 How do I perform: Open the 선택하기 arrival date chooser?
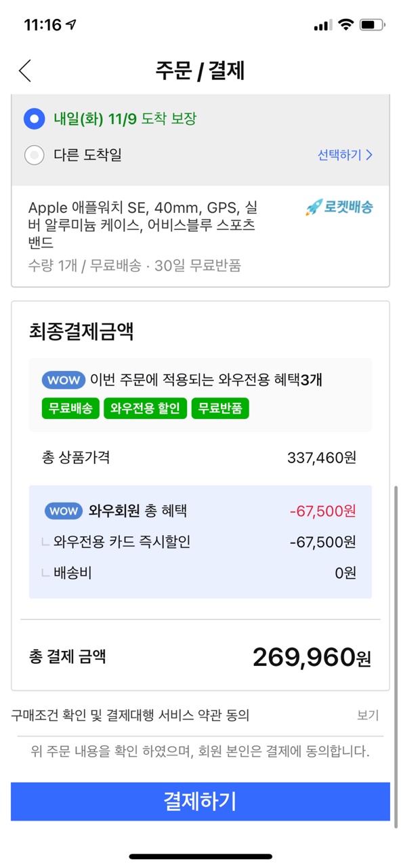345,155
